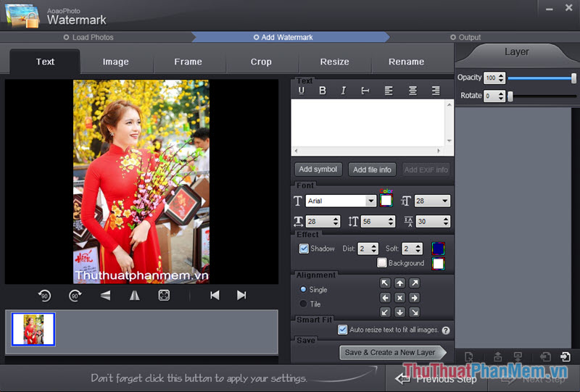580x392 pixels.
Task: Toggle strikethrough text formatting
Action: click(x=365, y=91)
